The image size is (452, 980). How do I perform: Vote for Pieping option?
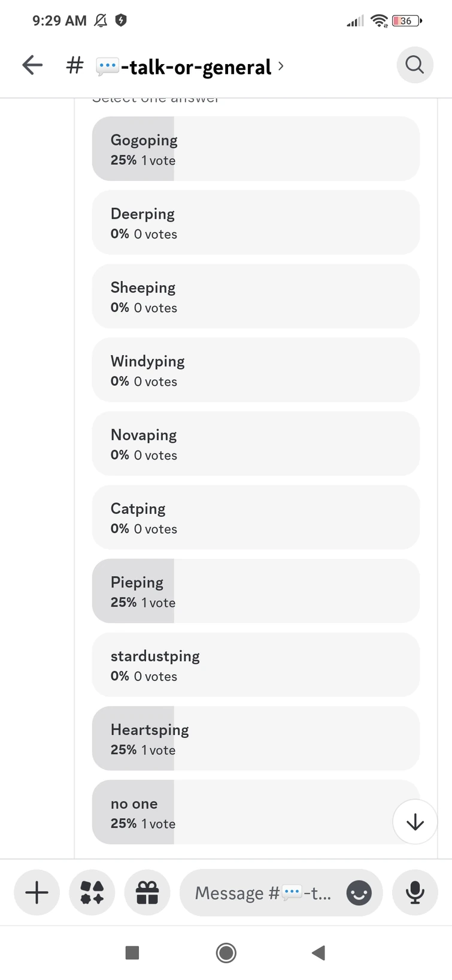tap(256, 591)
